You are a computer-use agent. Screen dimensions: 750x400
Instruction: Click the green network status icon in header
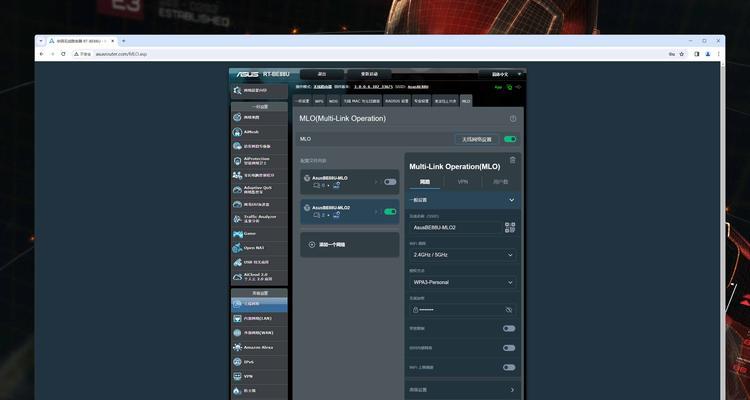pyautogui.click(x=509, y=87)
